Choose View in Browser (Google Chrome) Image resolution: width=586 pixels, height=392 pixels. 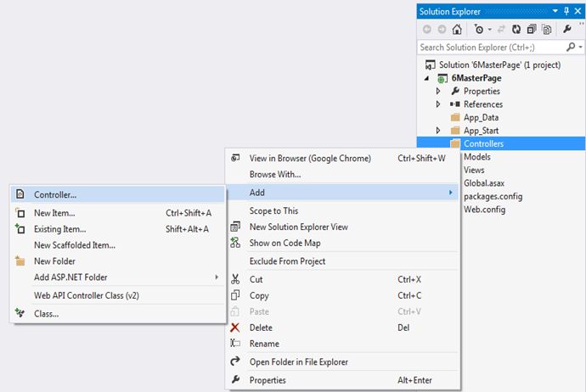(343, 159)
